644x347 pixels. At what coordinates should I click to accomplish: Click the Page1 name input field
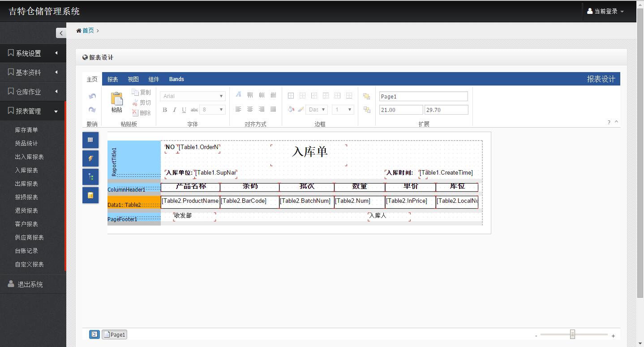click(423, 96)
